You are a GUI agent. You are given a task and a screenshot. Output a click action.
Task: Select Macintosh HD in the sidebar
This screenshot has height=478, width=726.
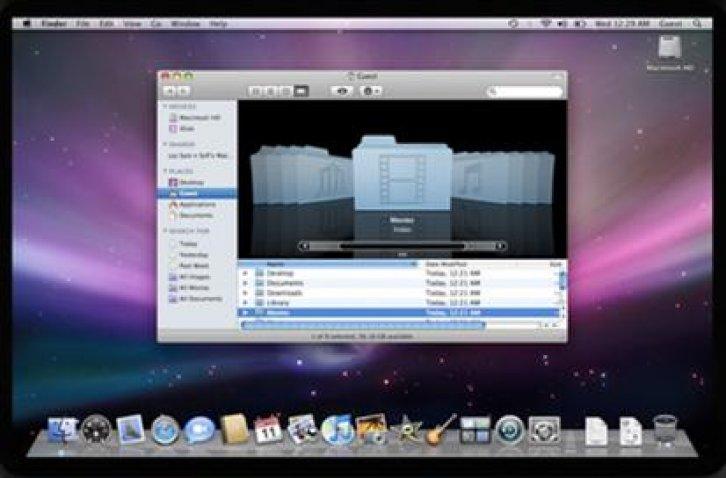pos(195,118)
